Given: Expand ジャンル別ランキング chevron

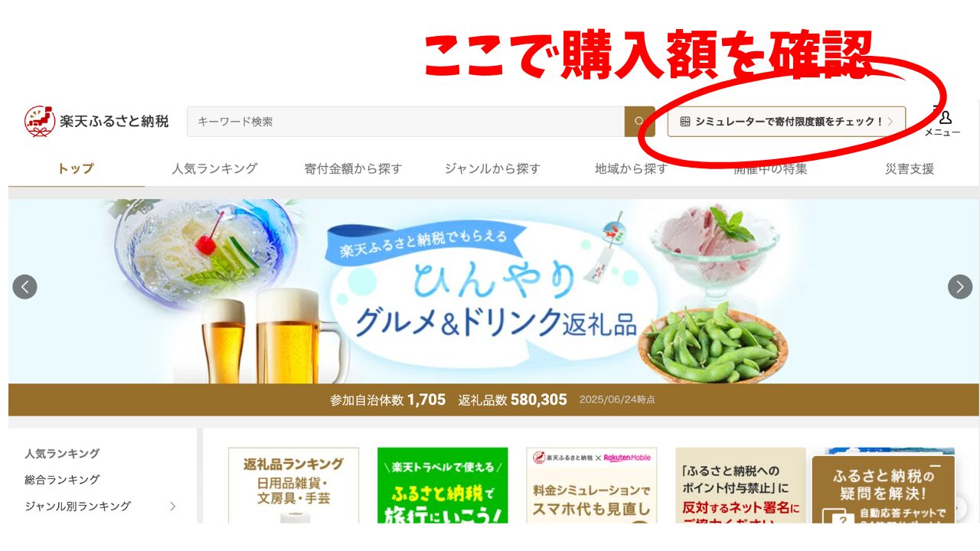Looking at the screenshot, I should (x=172, y=506).
